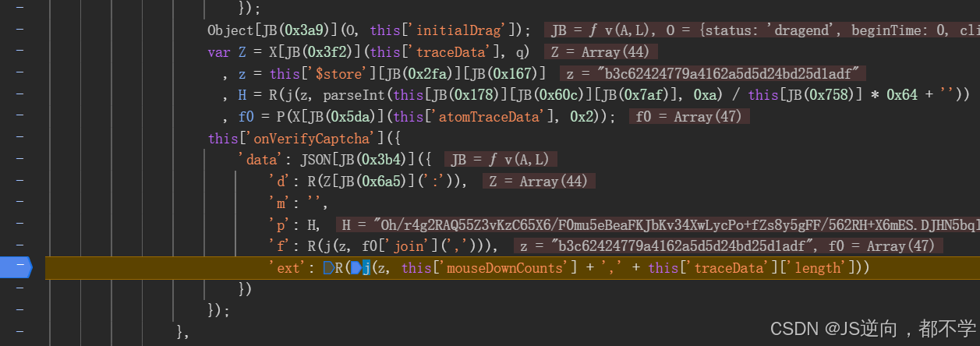Remove the blue breakpoint marker on 'ext' line
Screen dimensions: 980x346
click(16, 267)
